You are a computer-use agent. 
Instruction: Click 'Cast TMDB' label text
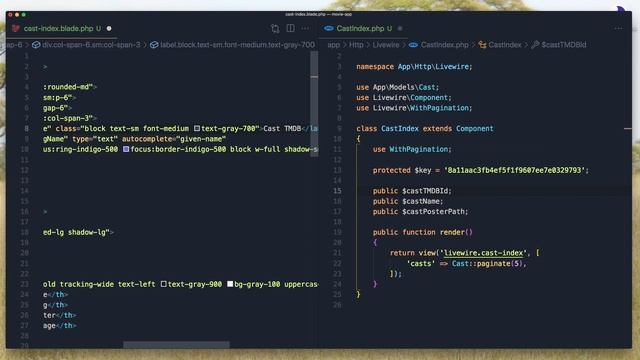coord(282,129)
